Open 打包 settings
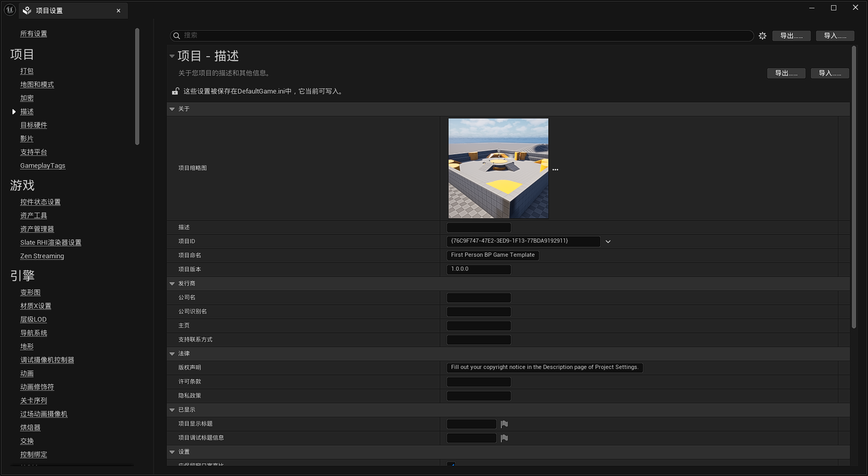The width and height of the screenshot is (868, 476). click(27, 71)
